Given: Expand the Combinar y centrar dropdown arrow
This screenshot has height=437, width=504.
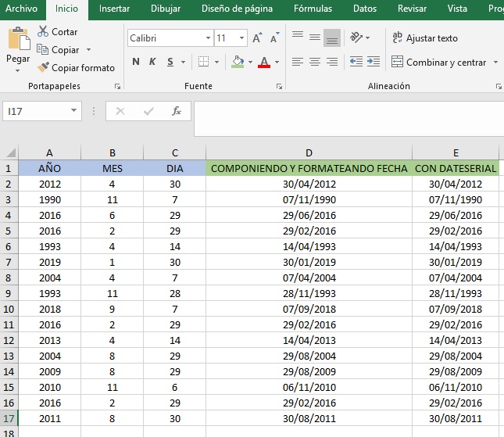Looking at the screenshot, I should (x=495, y=63).
